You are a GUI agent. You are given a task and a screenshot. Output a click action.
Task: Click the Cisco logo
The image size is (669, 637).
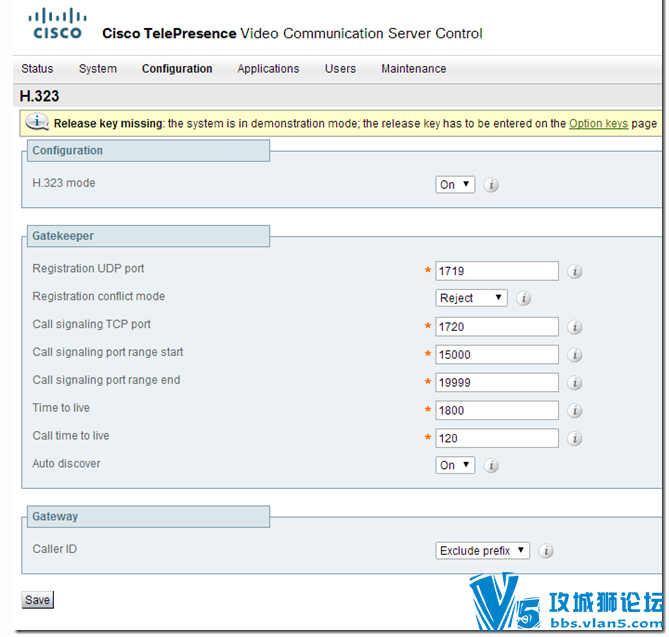pyautogui.click(x=57, y=24)
